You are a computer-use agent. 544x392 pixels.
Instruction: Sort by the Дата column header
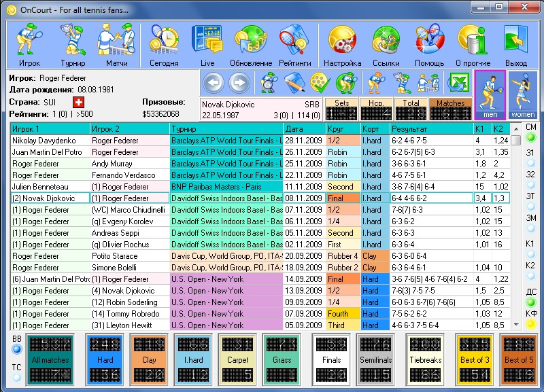click(x=304, y=129)
